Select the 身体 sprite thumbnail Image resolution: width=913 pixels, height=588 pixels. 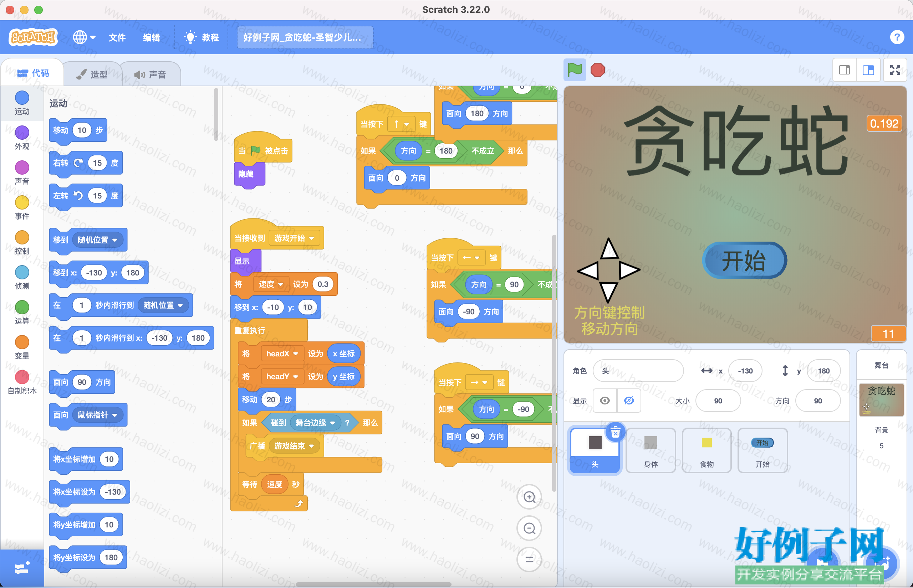pyautogui.click(x=651, y=450)
